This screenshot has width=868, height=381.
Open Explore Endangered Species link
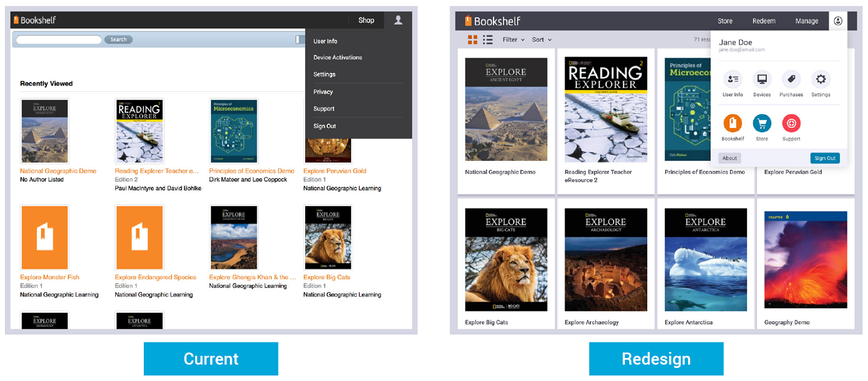coord(156,277)
